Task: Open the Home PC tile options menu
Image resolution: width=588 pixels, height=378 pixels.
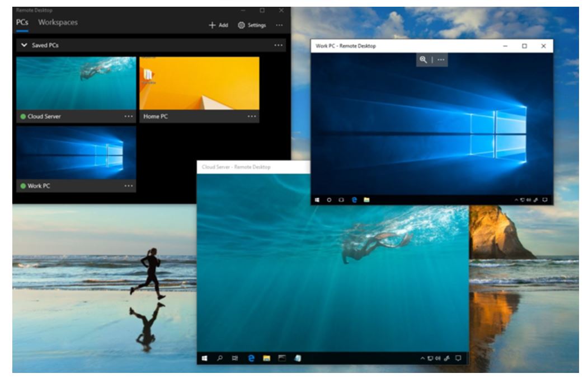Action: pyautogui.click(x=252, y=116)
